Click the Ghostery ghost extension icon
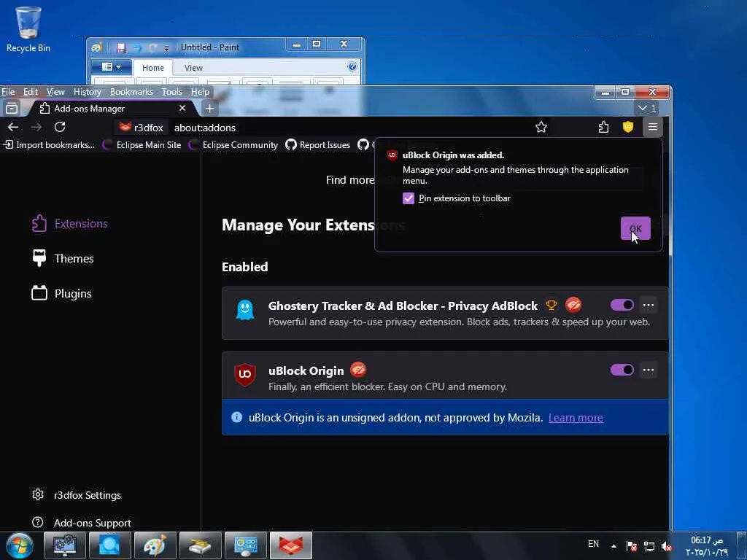This screenshot has height=560, width=747. click(x=245, y=310)
